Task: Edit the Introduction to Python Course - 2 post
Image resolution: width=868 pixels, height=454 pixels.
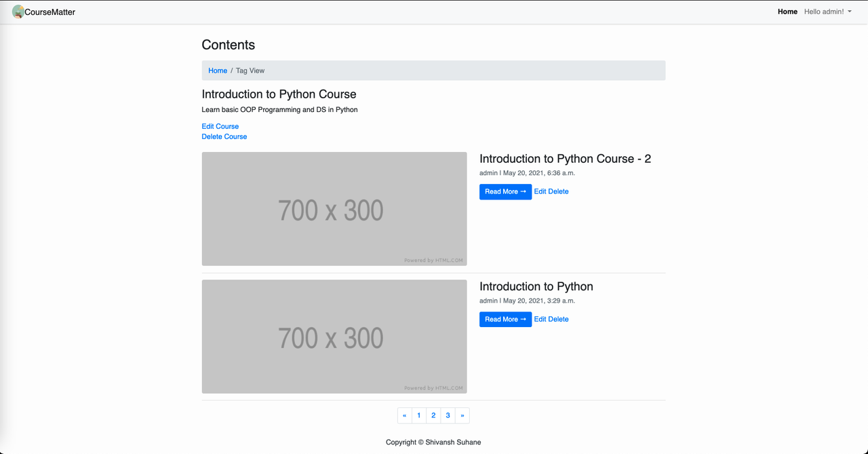Action: click(540, 191)
